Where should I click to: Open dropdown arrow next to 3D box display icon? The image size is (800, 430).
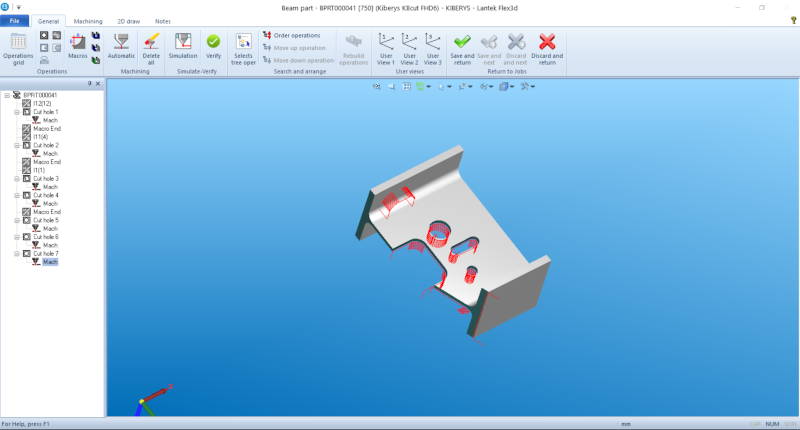[x=512, y=87]
